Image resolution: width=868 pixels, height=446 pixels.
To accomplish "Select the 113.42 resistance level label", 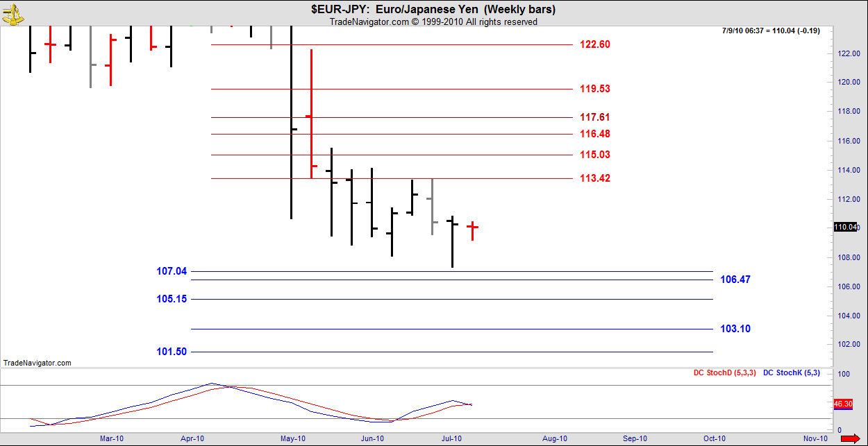I will coord(594,178).
